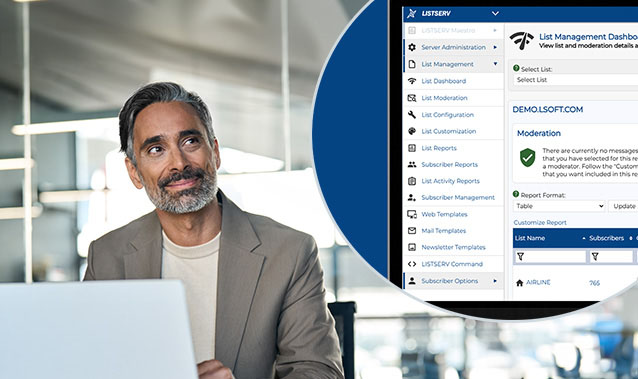This screenshot has width=638, height=379.
Task: Go to List Dashboard
Action: click(x=444, y=81)
